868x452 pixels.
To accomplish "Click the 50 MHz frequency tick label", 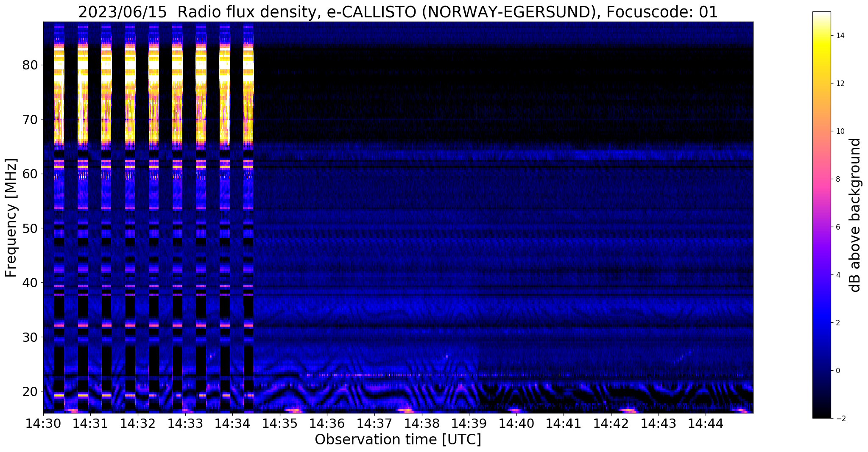I will pos(31,228).
